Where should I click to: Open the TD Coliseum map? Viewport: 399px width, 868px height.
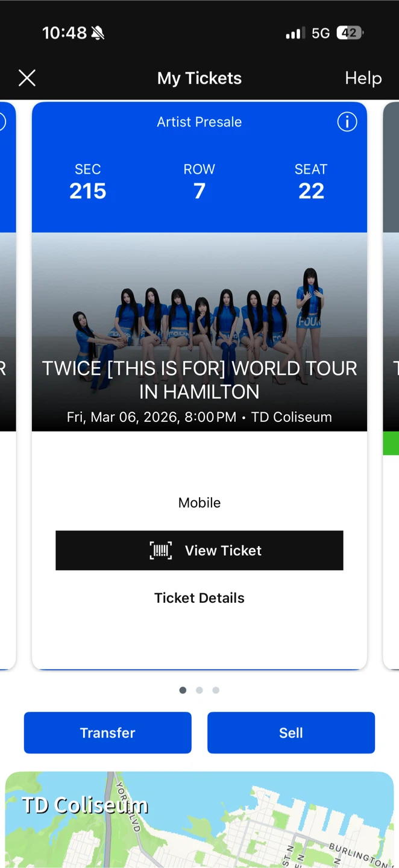[199, 820]
